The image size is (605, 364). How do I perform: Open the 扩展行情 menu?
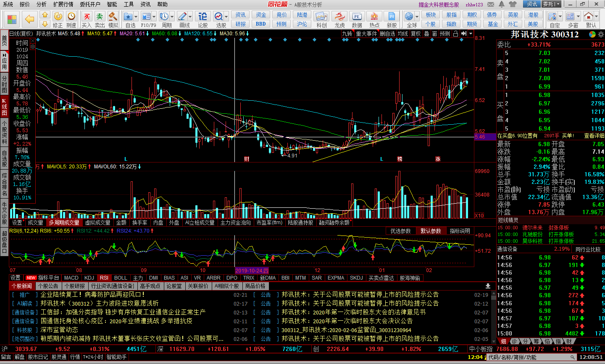pos(63,4)
